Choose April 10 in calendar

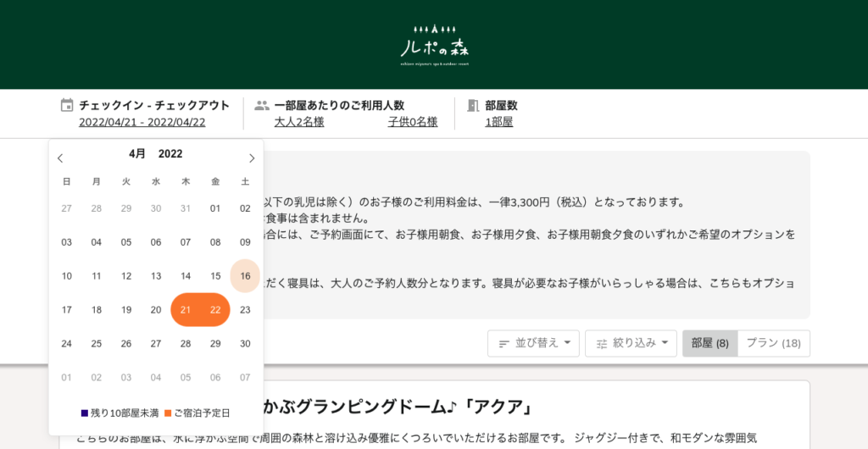66,276
